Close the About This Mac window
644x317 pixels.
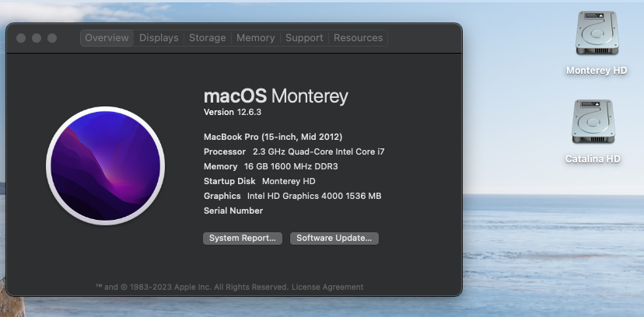(21, 38)
